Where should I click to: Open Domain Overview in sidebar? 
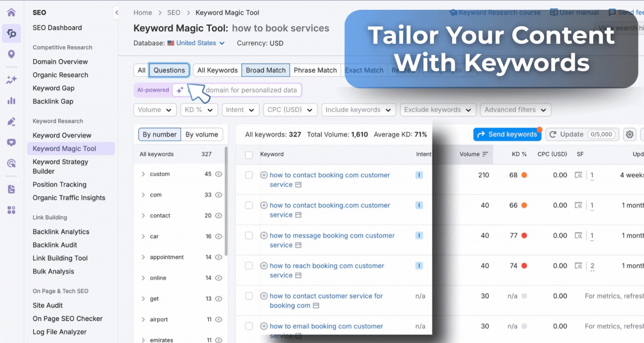60,62
